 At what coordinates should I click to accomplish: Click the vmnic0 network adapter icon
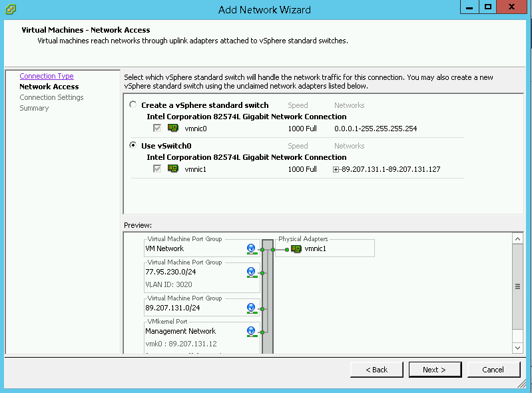[x=173, y=128]
